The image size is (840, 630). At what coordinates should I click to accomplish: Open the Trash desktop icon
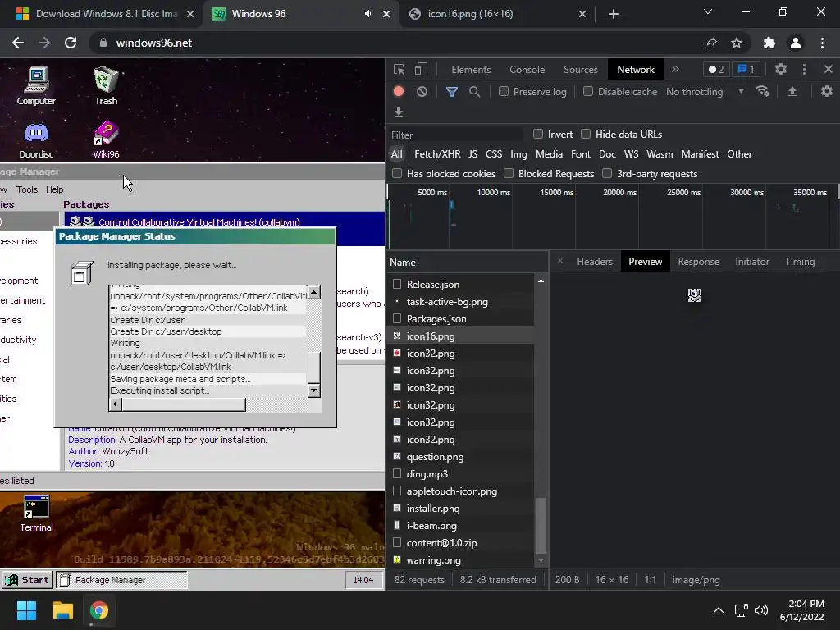click(106, 85)
